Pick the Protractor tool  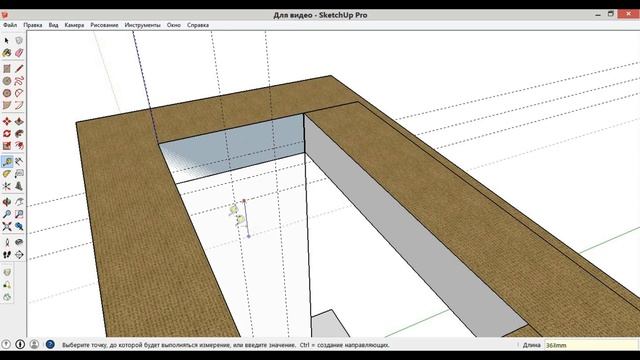pyautogui.click(x=7, y=174)
